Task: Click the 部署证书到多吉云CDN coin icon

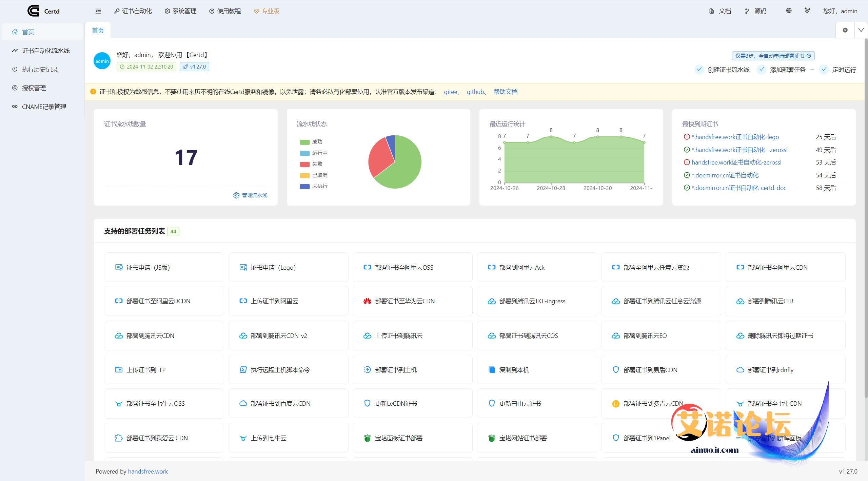Action: pyautogui.click(x=616, y=404)
